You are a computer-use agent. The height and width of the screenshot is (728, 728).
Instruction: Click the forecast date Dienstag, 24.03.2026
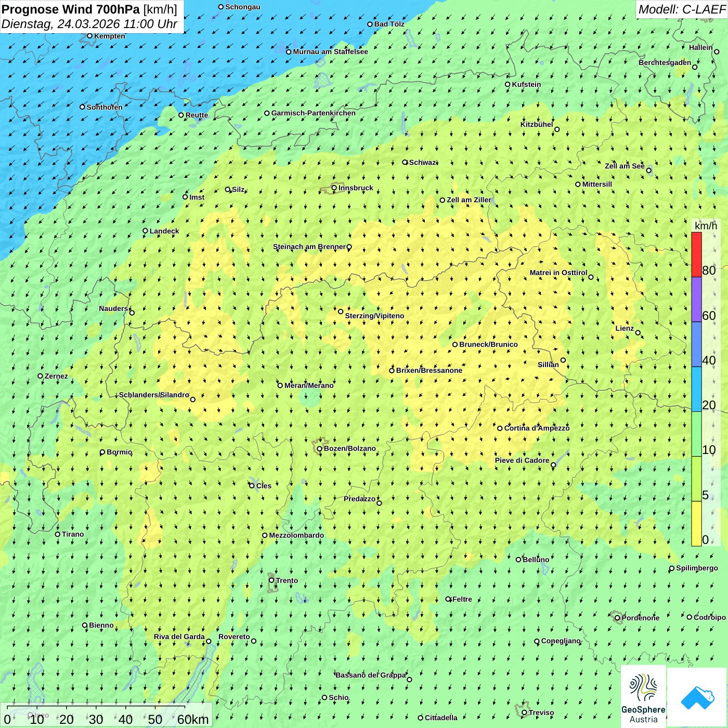point(89,24)
